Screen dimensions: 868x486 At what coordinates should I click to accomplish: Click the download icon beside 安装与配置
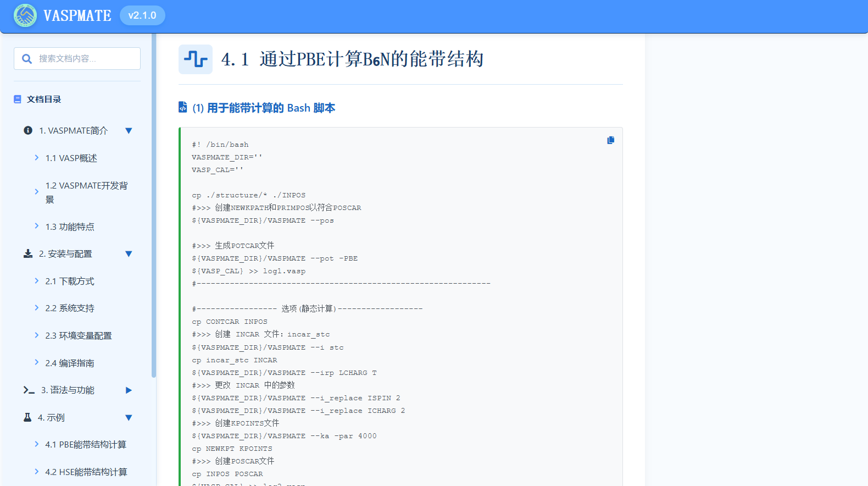28,253
